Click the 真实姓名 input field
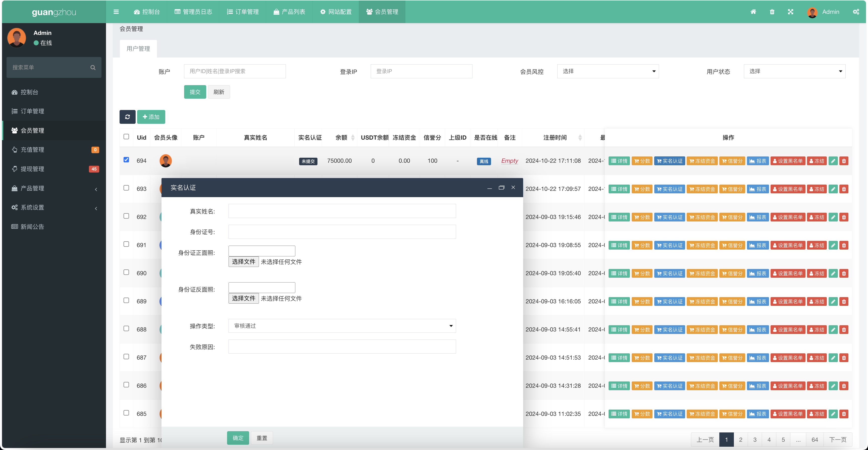The width and height of the screenshot is (868, 450). pyautogui.click(x=342, y=211)
